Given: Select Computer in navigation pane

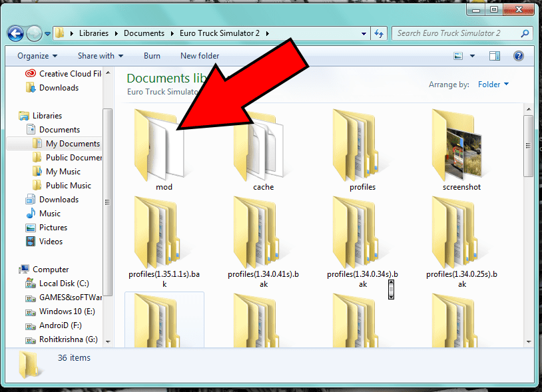Looking at the screenshot, I should tap(44, 270).
